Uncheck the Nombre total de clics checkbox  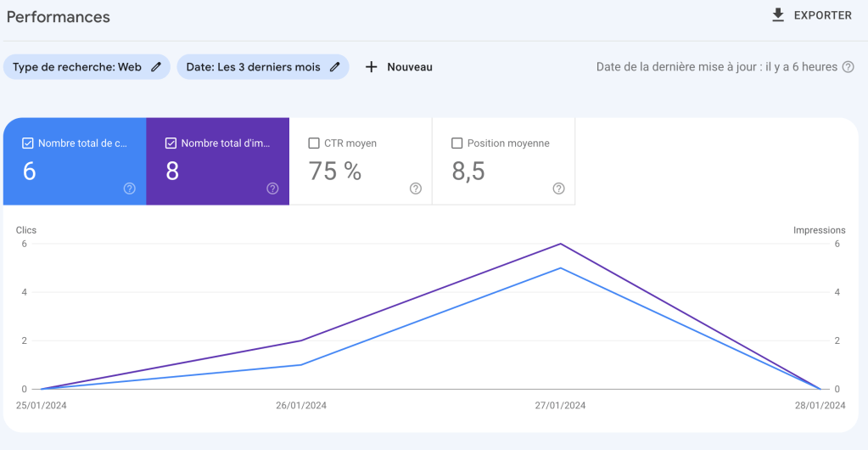point(28,143)
